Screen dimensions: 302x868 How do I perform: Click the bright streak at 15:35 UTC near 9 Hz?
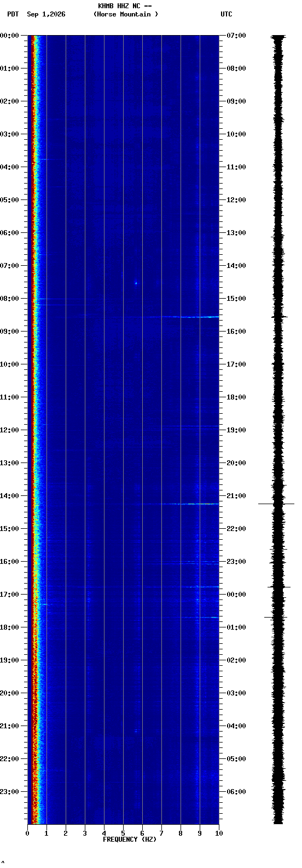pos(200,317)
